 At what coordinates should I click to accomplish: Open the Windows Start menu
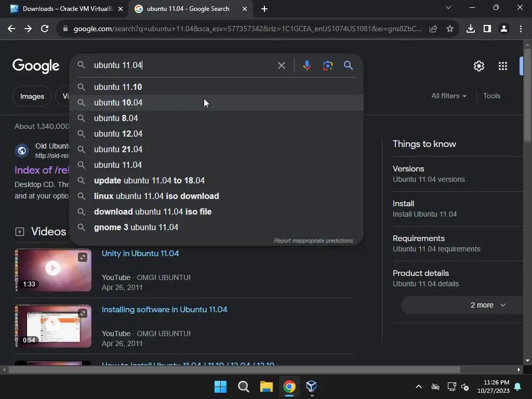(220, 387)
